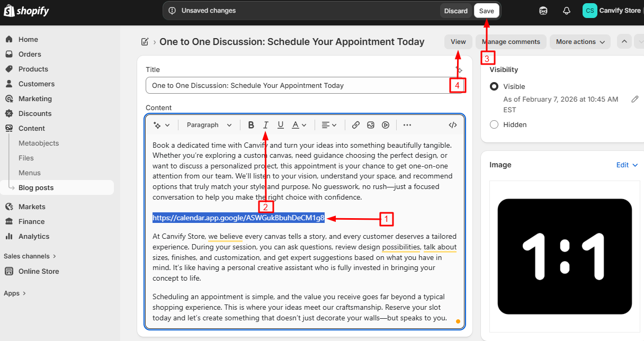Select the Hidden radio option
Viewport: 644px width, 341px height.
(494, 124)
